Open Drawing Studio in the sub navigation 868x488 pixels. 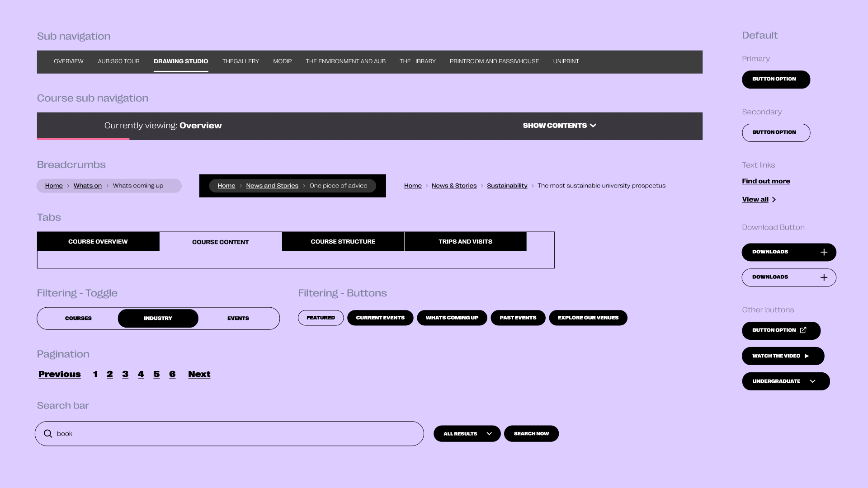(181, 61)
